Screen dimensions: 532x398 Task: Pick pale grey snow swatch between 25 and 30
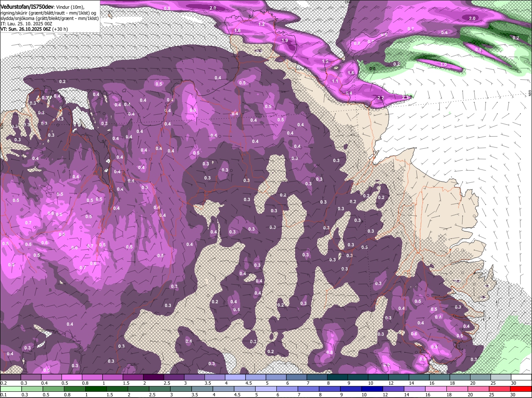point(501,377)
